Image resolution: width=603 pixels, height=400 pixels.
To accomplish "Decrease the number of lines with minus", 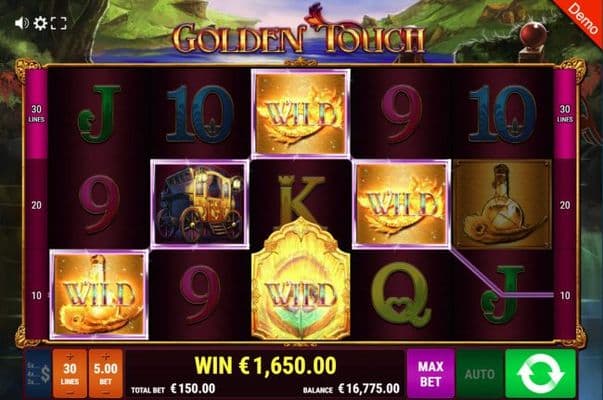I will tap(70, 393).
